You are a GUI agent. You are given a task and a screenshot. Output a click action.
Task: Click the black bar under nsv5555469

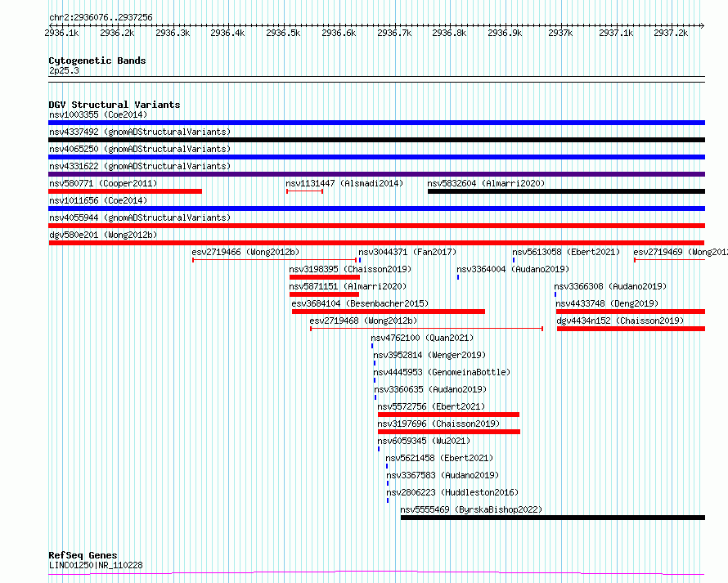tap(553, 518)
